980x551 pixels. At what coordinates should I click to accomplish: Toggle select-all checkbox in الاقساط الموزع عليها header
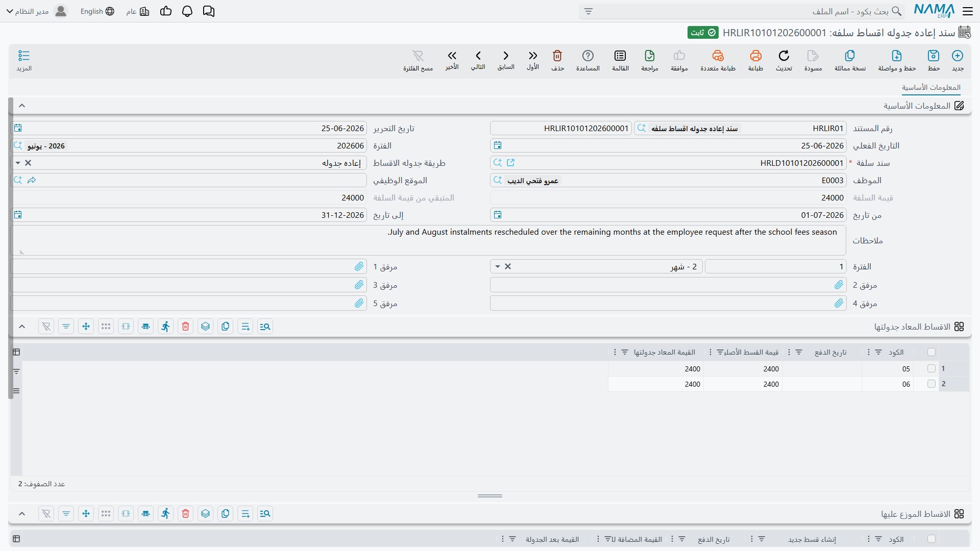click(x=932, y=539)
